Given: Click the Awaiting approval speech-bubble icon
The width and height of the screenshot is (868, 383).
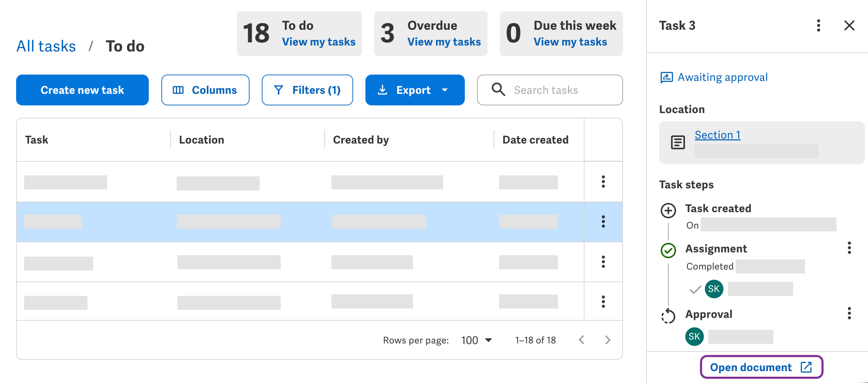Looking at the screenshot, I should 666,77.
